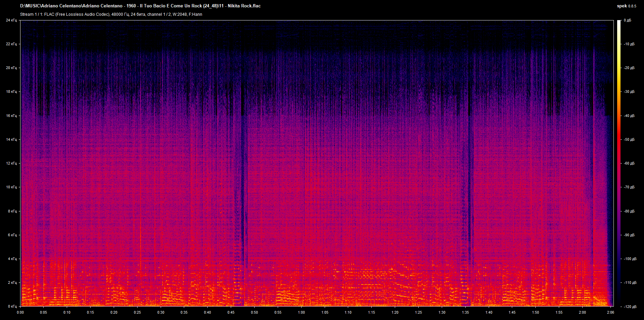Click the 1:05 time axis label
The height and width of the screenshot is (320, 644).
click(325, 313)
